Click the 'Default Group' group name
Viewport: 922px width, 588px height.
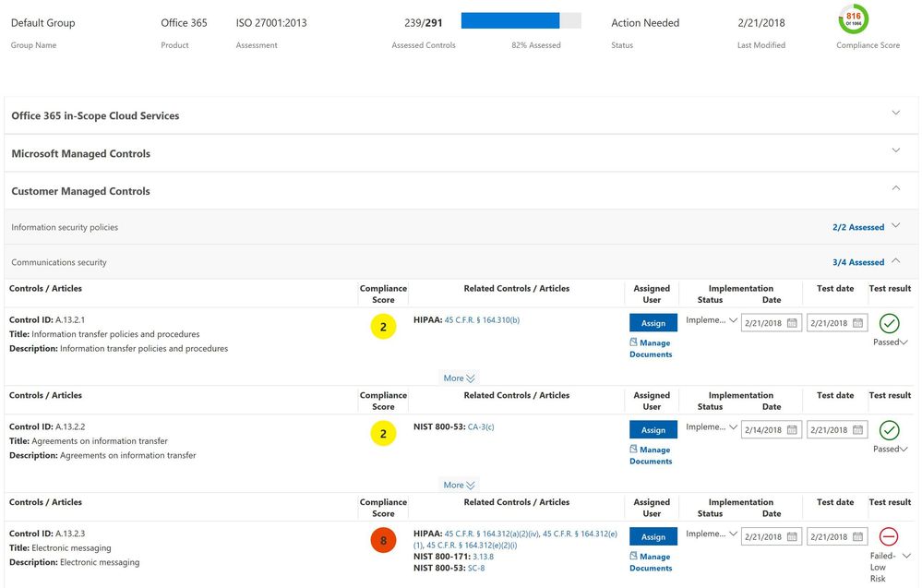click(43, 23)
